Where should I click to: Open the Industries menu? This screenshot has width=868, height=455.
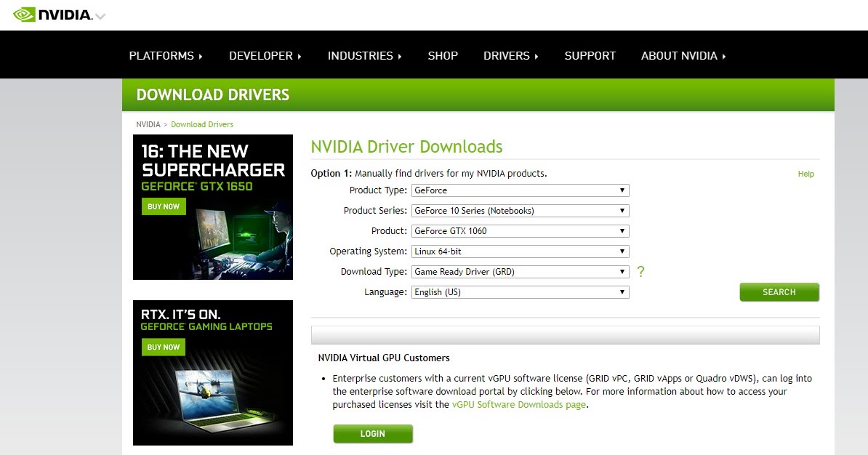365,56
